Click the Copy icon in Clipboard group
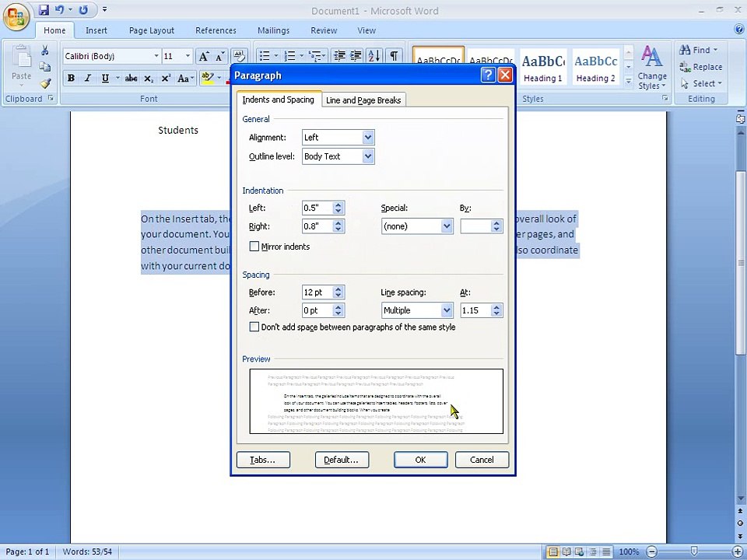747x560 pixels. coord(45,67)
